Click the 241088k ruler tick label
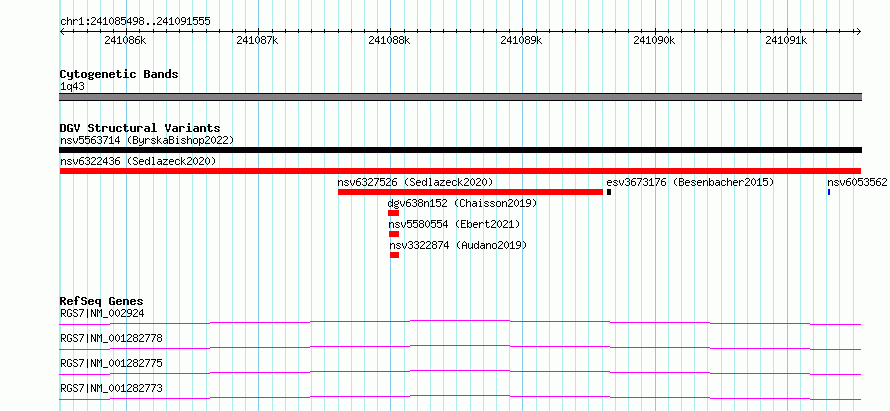The height and width of the screenshot is (411, 890). coord(389,40)
